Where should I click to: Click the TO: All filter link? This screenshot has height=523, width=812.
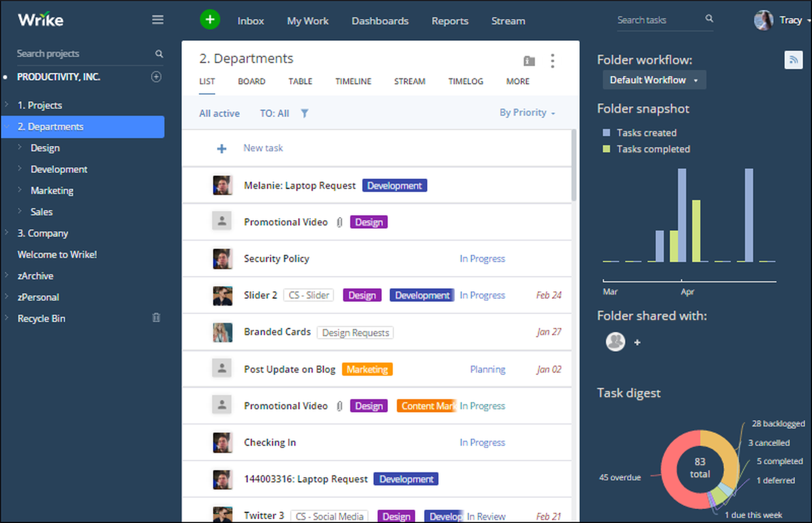[274, 113]
